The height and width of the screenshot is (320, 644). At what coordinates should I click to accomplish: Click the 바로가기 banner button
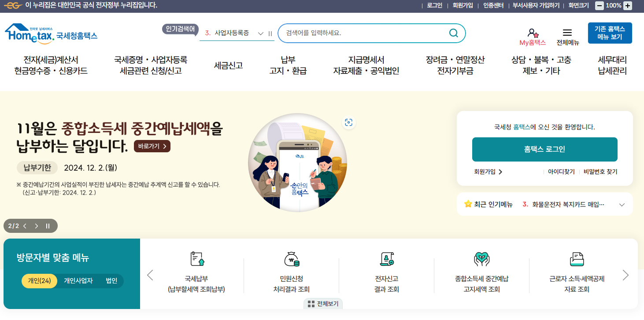tap(152, 147)
